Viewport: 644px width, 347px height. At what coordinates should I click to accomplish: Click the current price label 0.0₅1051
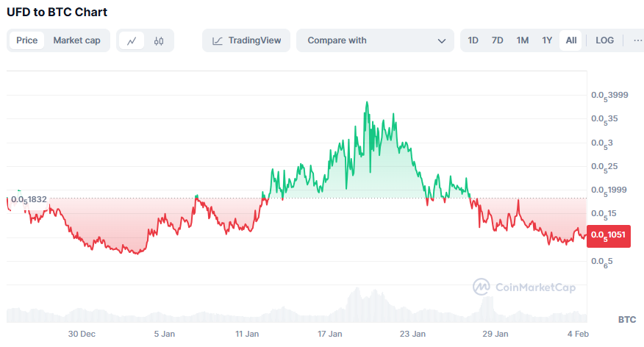click(x=608, y=236)
